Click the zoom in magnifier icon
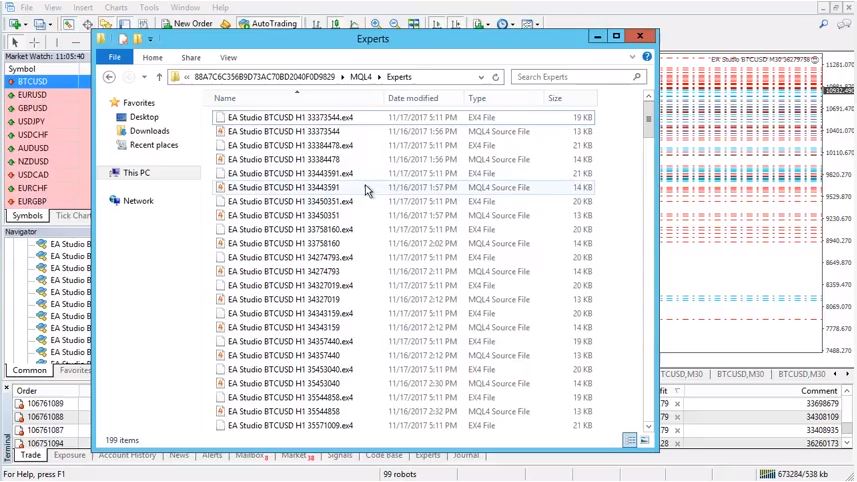The height and width of the screenshot is (482, 857). coord(375,23)
